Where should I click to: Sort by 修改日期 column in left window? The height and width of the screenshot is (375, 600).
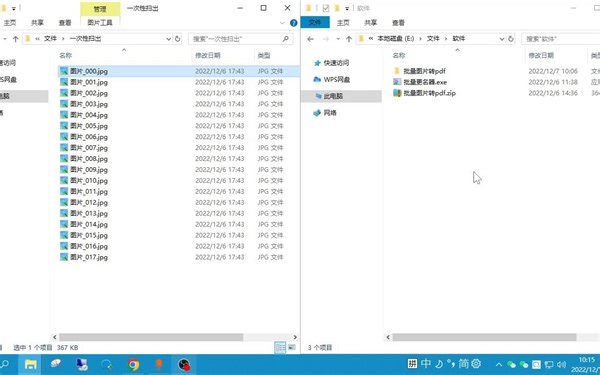coord(208,55)
